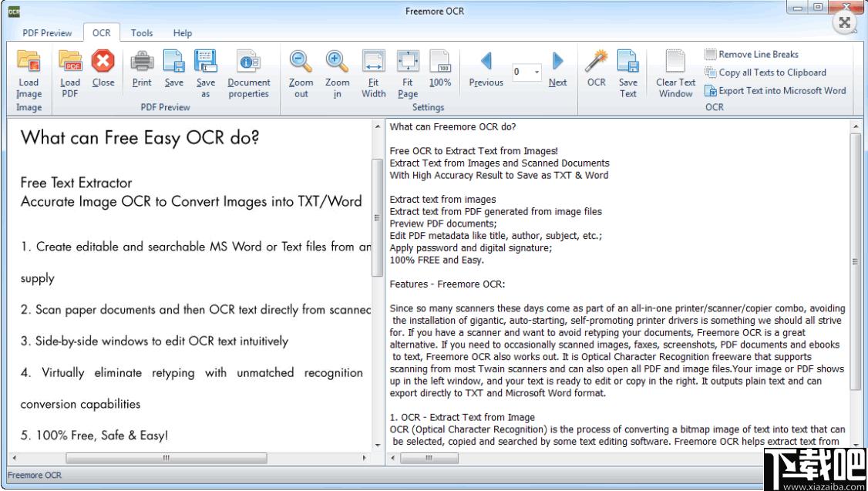Print the document with the printer icon
This screenshot has width=868, height=491.
coord(142,61)
